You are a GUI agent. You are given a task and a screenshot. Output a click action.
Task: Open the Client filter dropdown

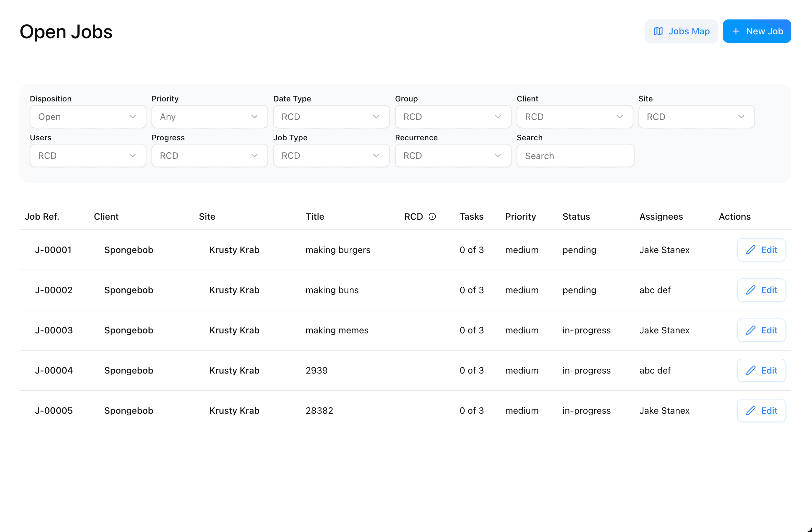(x=574, y=117)
